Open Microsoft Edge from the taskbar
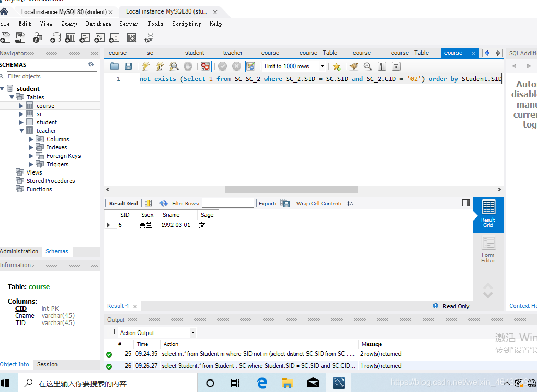 point(262,383)
